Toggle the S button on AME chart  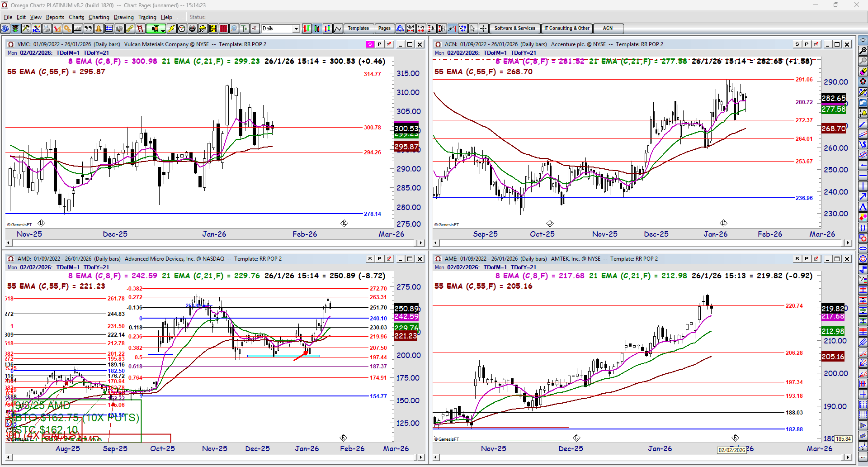797,259
